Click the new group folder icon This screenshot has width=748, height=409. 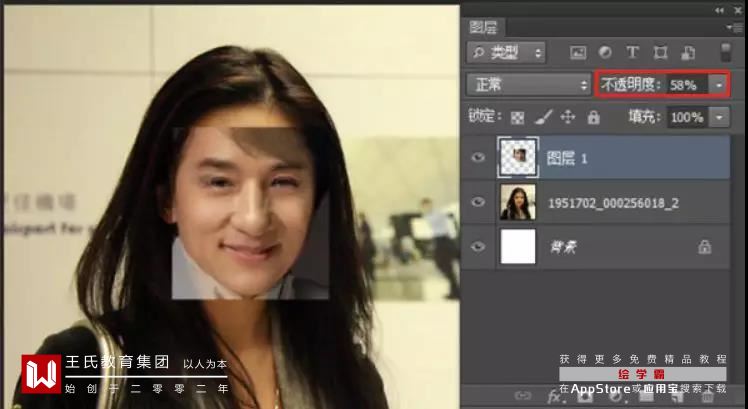click(646, 396)
